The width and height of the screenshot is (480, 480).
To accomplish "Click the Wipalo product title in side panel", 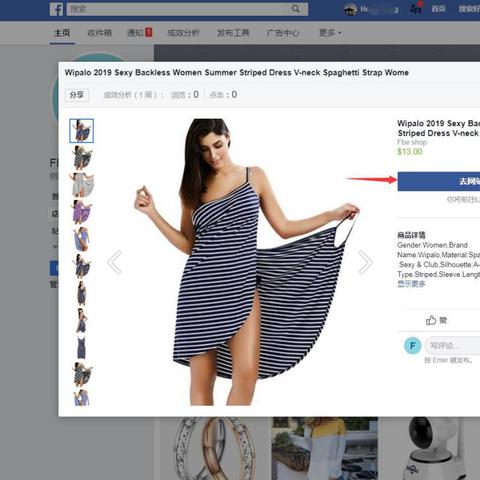I will (439, 128).
